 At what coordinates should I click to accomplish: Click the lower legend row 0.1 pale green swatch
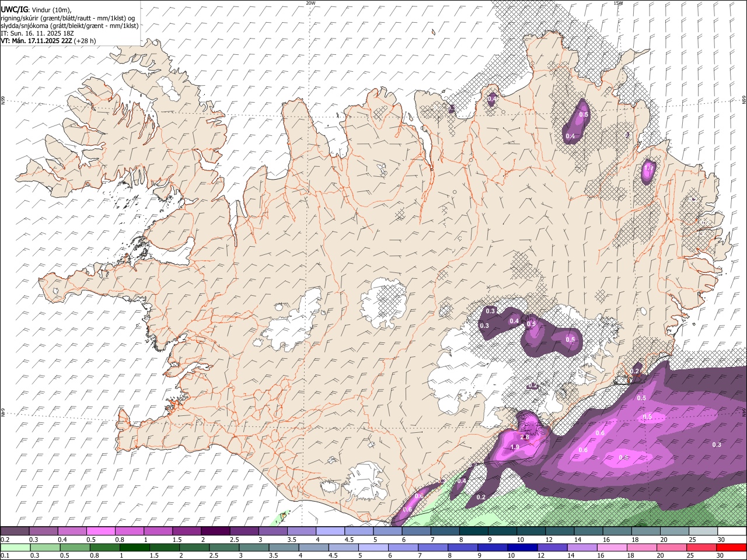click(15, 547)
